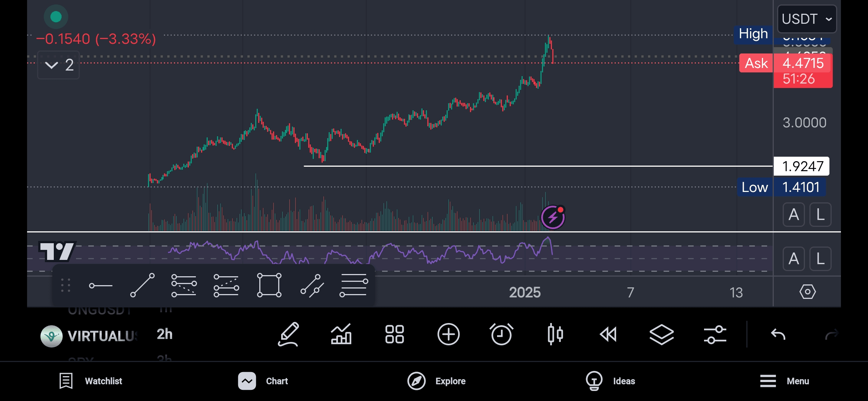
Task: Switch to the Watchlist tab
Action: pos(91,381)
